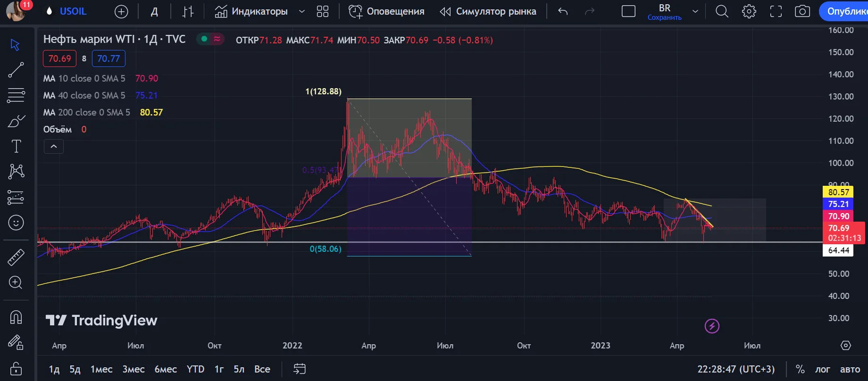Open the emoji icons tool
Viewport: 868px width, 381px height.
pyautogui.click(x=16, y=223)
